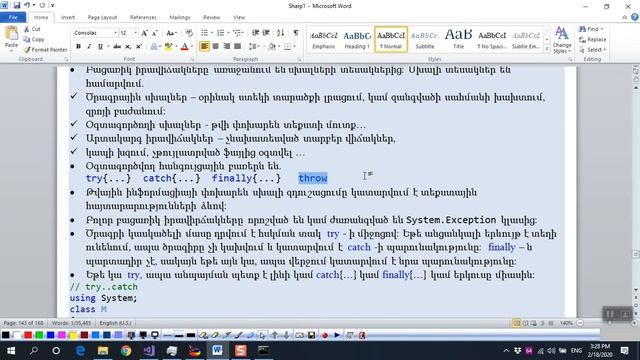Screen dimensions: 640x360
Task: Click the Select button in Editing group
Action: (x=593, y=50)
